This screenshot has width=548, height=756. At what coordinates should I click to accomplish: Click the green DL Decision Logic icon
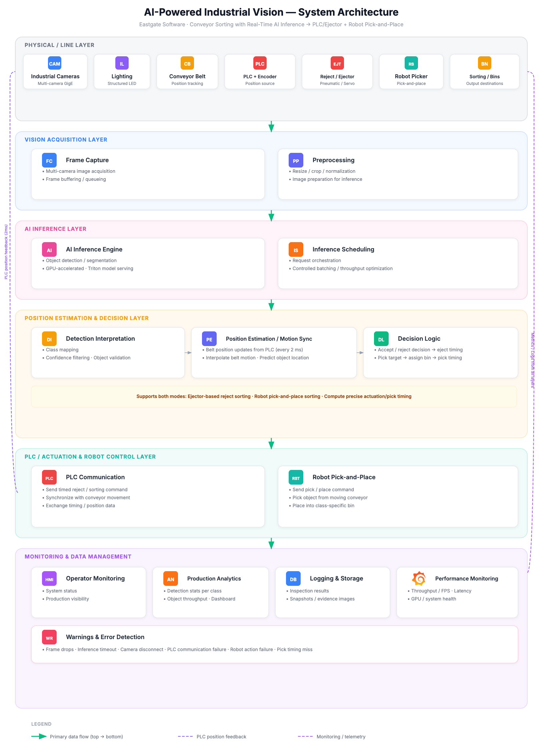[381, 339]
